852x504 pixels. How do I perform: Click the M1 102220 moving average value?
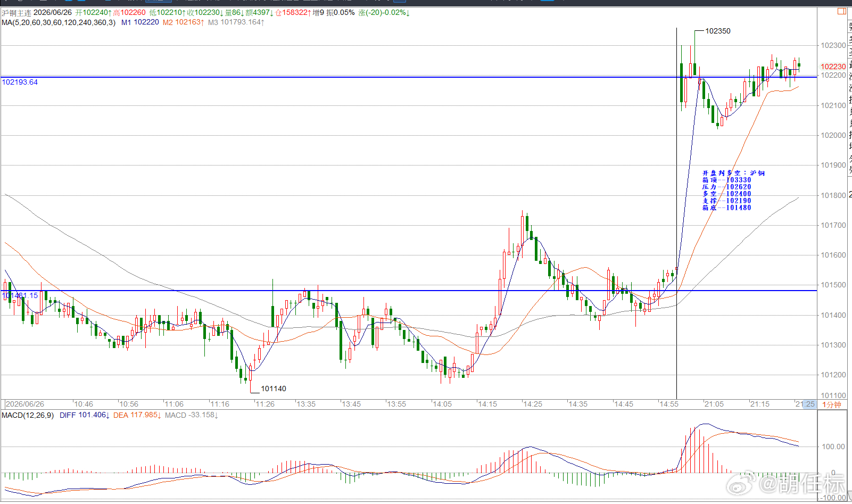coord(140,22)
